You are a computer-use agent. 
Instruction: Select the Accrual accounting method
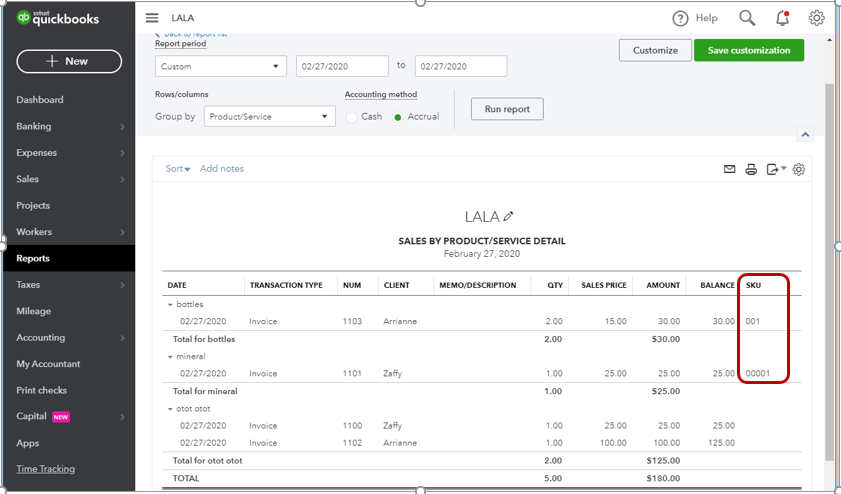pyautogui.click(x=398, y=117)
